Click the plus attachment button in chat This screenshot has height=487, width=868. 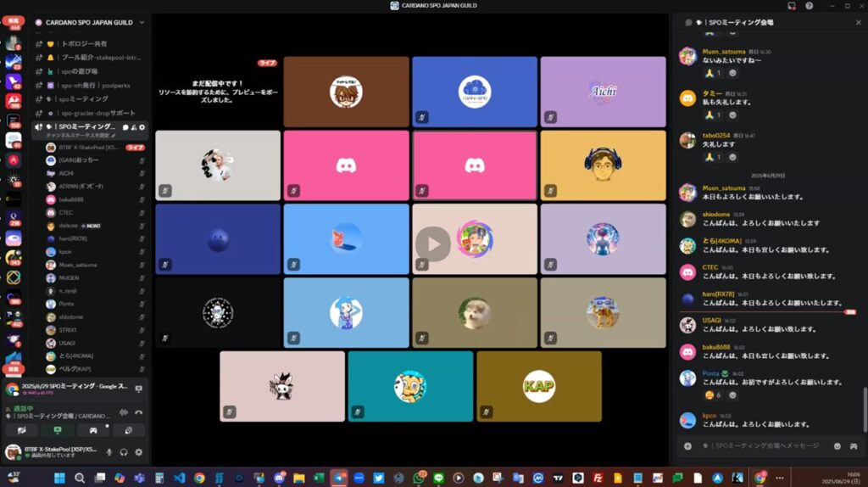coord(687,446)
